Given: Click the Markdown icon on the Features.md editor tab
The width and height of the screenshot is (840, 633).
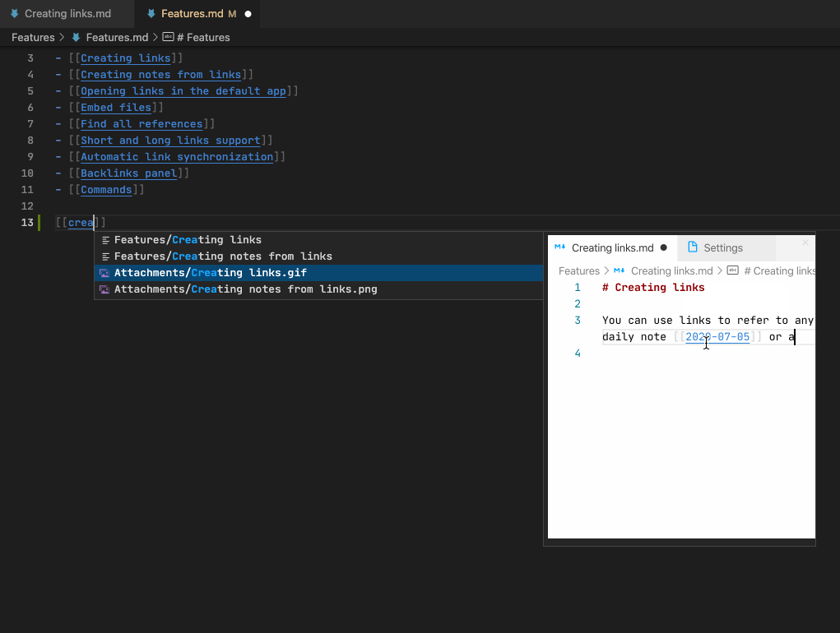Looking at the screenshot, I should (151, 14).
